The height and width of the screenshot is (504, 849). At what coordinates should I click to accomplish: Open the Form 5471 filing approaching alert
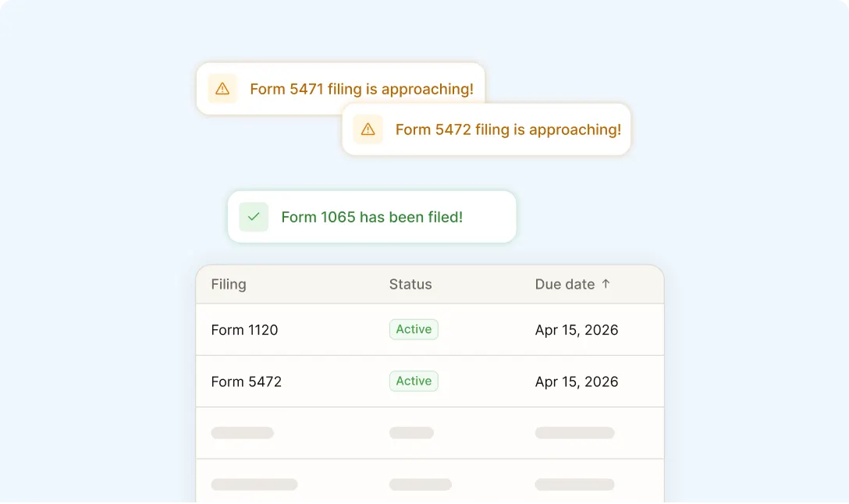point(361,89)
